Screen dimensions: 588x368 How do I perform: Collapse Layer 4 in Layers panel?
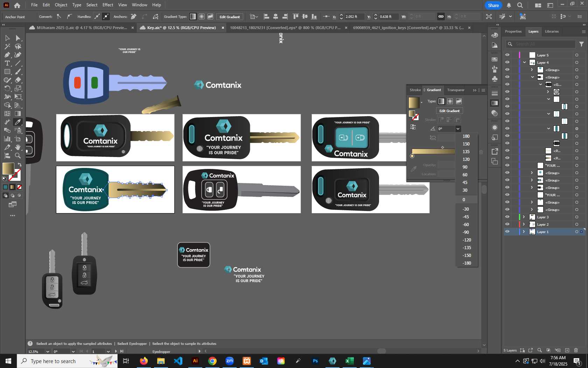[524, 62]
